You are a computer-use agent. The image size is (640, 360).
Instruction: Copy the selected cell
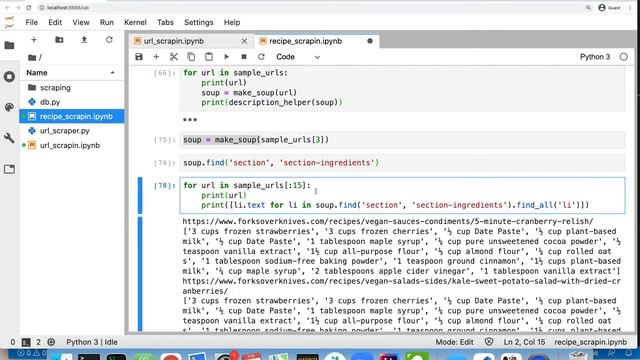click(x=191, y=57)
